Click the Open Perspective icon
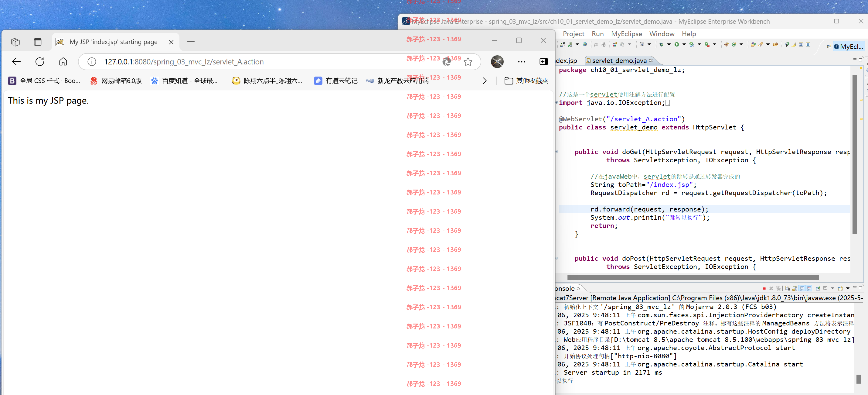868x395 pixels. (x=829, y=46)
